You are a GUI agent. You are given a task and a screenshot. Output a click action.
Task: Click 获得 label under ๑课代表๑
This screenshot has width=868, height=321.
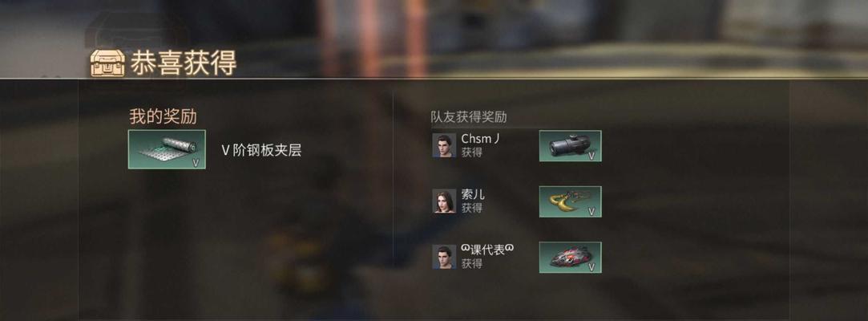click(471, 264)
